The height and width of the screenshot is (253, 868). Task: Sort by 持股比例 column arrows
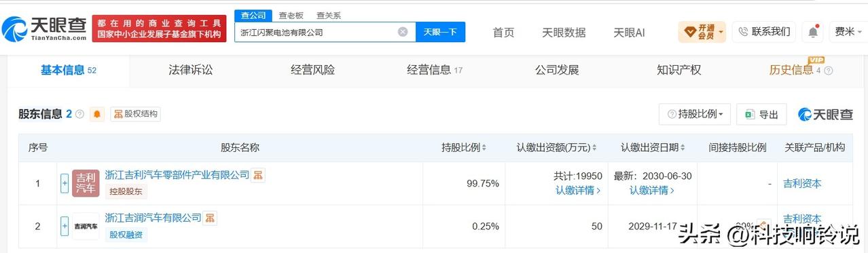(x=485, y=148)
